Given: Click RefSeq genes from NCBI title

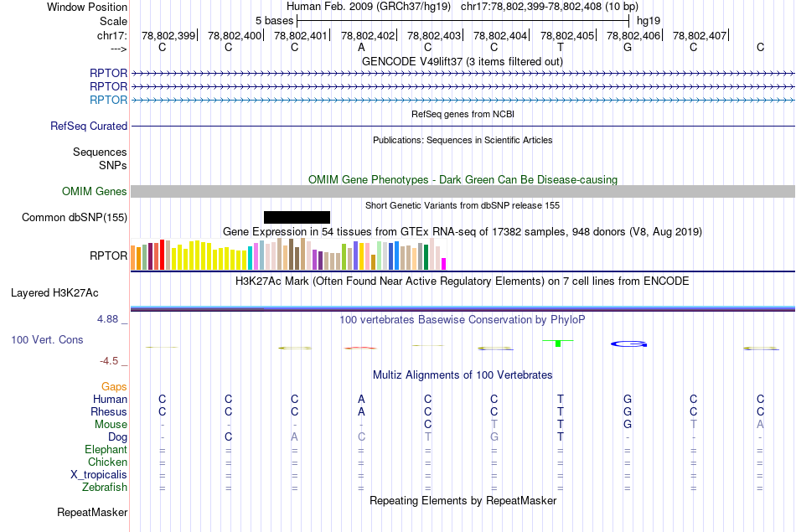Looking at the screenshot, I should coord(463,114).
